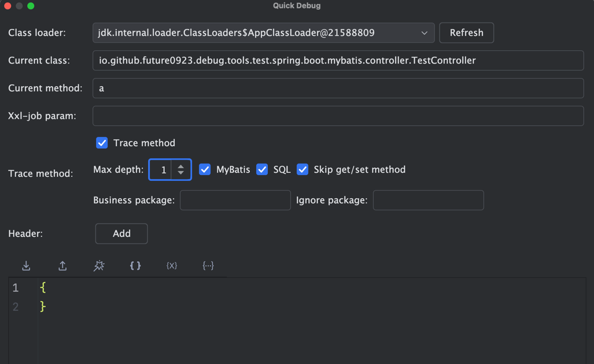Image resolution: width=594 pixels, height=364 pixels.
Task: Click the magic wand beautify icon
Action: (99, 266)
